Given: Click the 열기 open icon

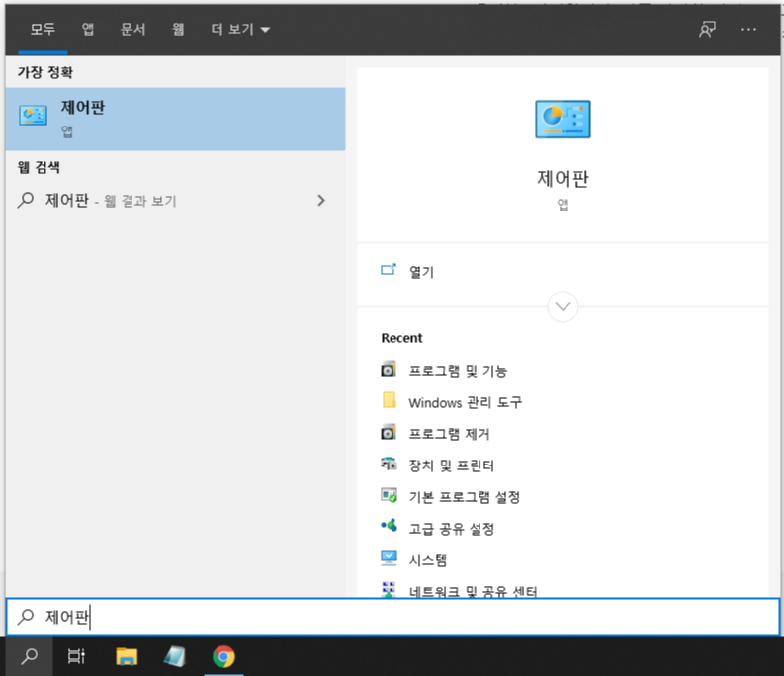Looking at the screenshot, I should tap(388, 270).
